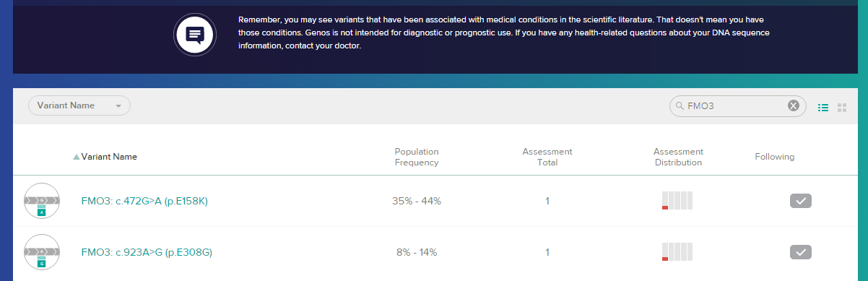Toggle following for the E158K variant
868x281 pixels.
[801, 201]
